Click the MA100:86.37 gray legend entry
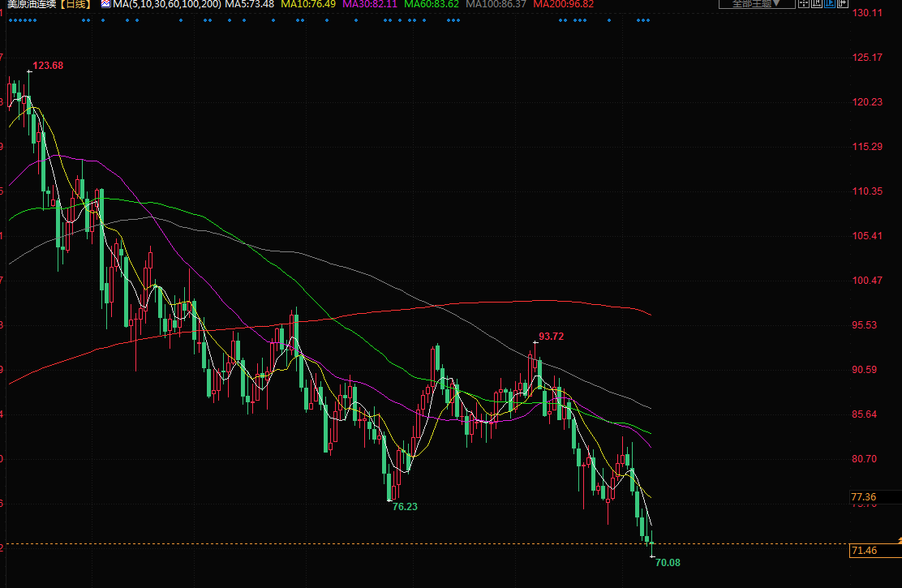902x588 pixels. [x=496, y=4]
